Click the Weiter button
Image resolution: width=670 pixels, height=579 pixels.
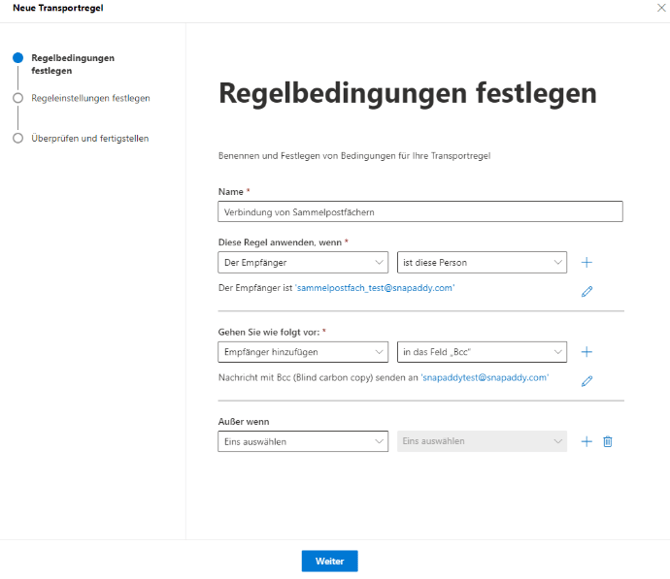point(329,561)
